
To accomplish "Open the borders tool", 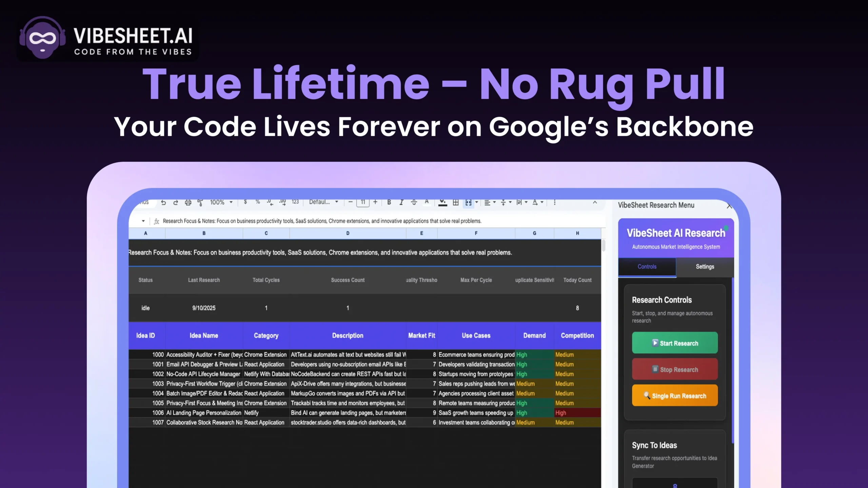I will [456, 202].
